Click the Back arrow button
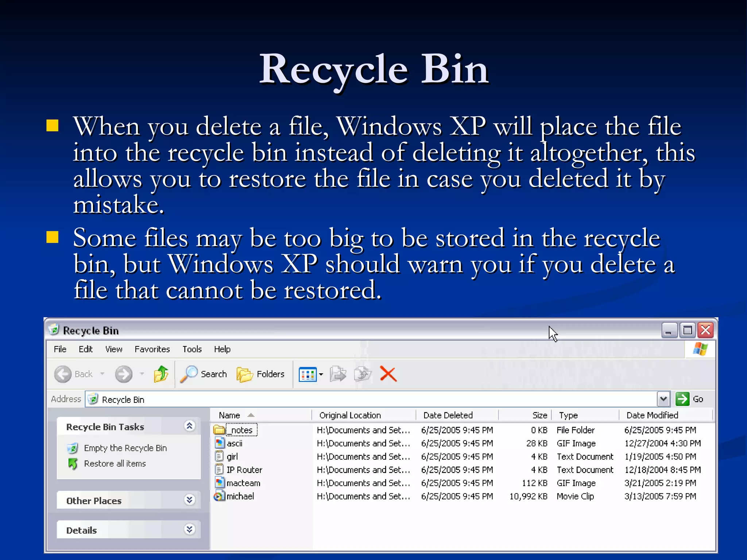This screenshot has height=560, width=747. [63, 374]
